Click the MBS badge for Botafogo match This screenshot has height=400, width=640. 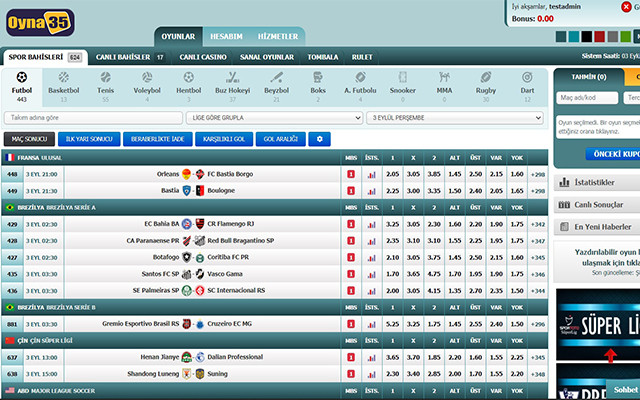(351, 258)
